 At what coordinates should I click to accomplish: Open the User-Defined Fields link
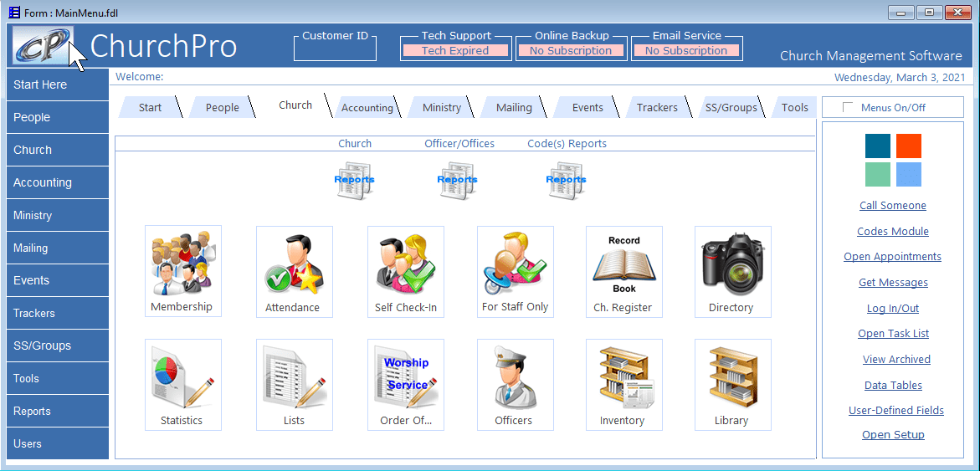(895, 411)
